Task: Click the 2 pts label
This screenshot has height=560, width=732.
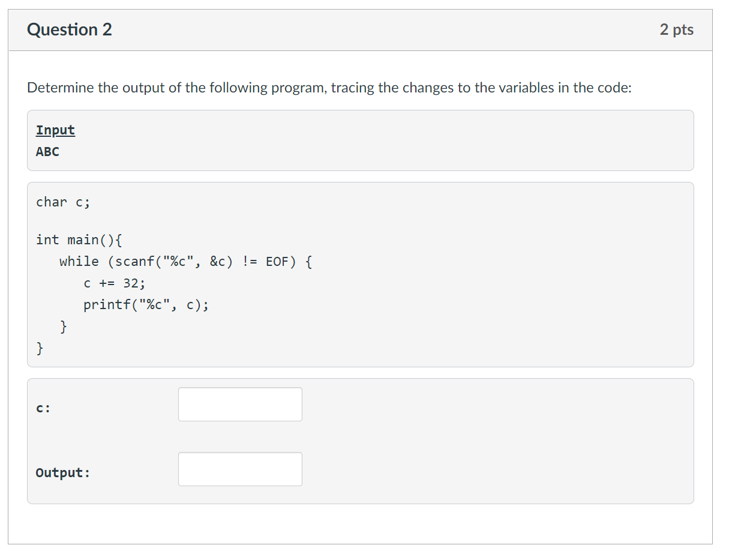Action: (676, 29)
